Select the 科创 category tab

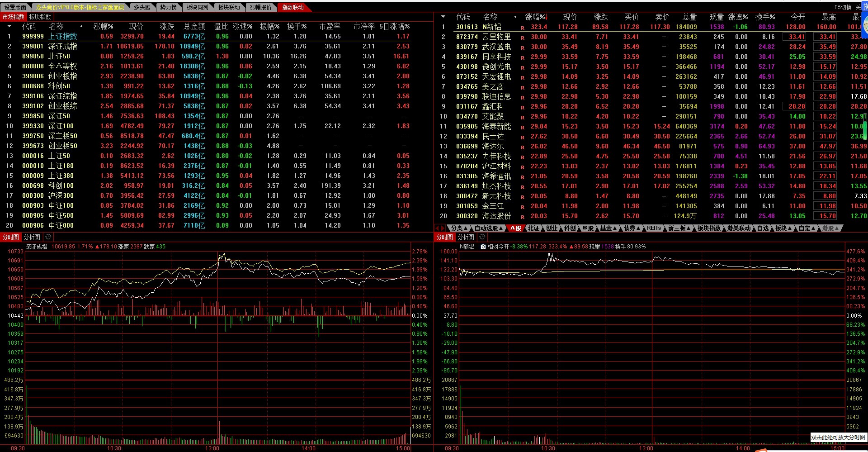[x=570, y=228]
